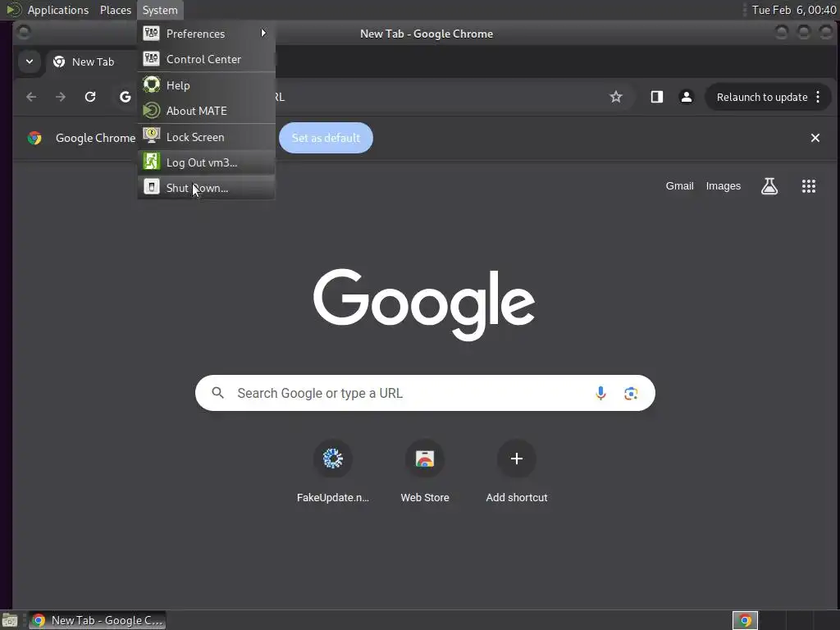Select Shut Down menu entry
This screenshot has height=630, width=840.
pos(206,188)
